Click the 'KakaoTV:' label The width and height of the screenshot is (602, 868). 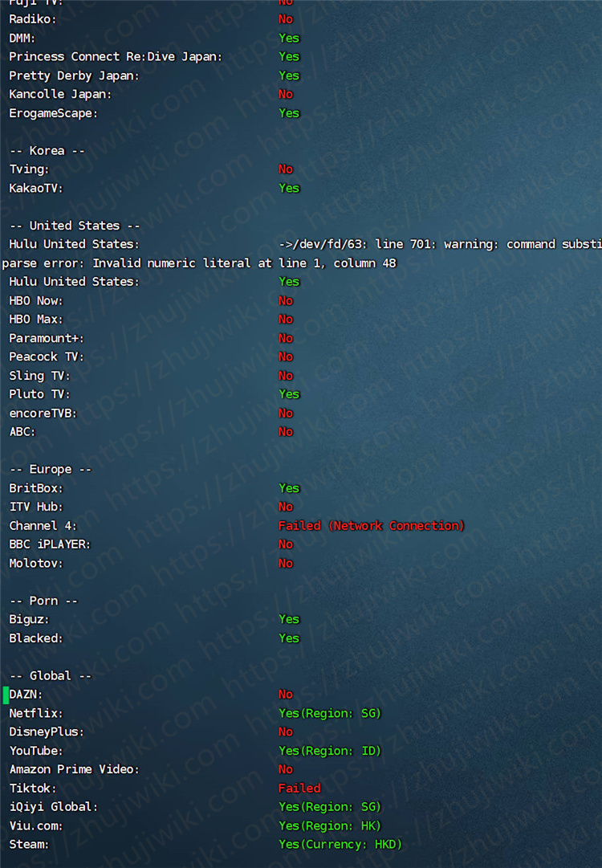pos(36,189)
